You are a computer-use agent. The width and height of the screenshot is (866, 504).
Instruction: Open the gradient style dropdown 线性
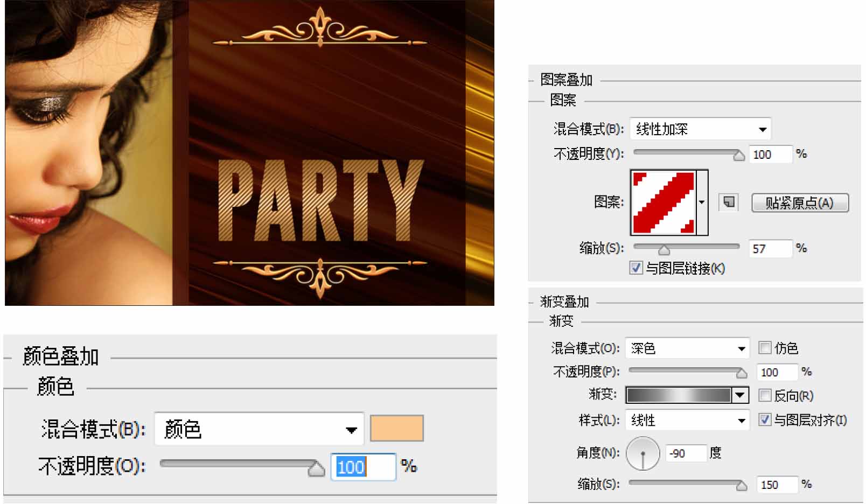687,420
